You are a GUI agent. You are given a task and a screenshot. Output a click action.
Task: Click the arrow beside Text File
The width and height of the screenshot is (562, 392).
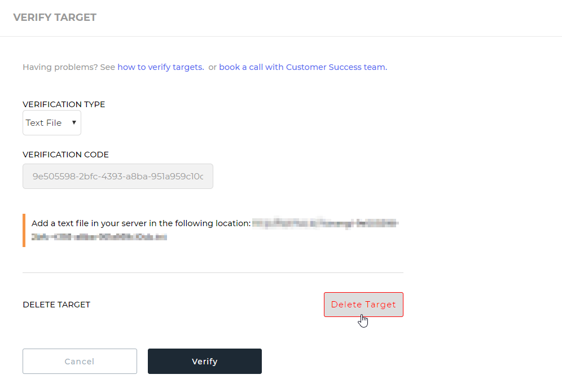click(74, 122)
